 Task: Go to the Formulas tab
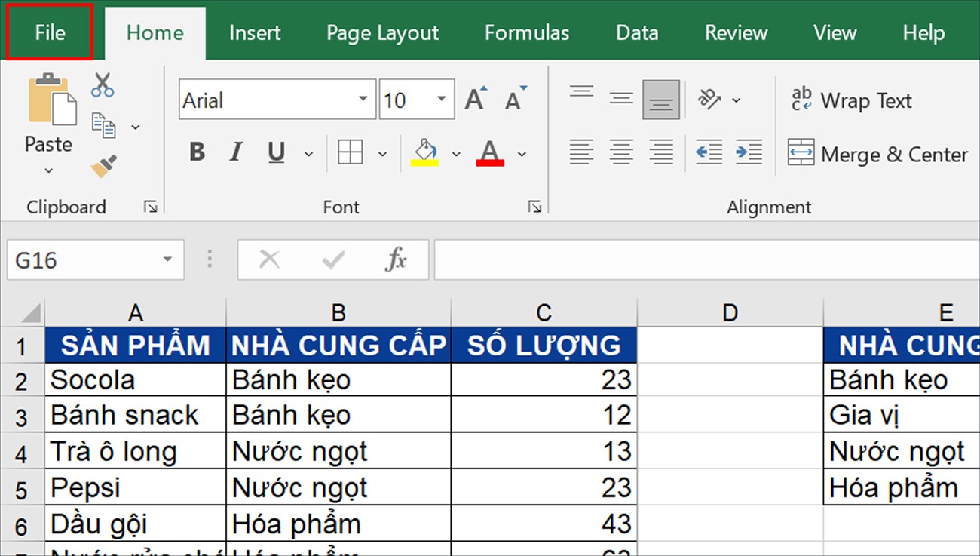coord(527,32)
